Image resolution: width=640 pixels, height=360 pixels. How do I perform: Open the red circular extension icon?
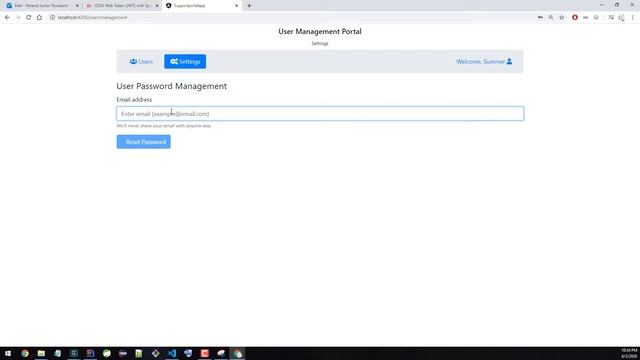point(575,18)
